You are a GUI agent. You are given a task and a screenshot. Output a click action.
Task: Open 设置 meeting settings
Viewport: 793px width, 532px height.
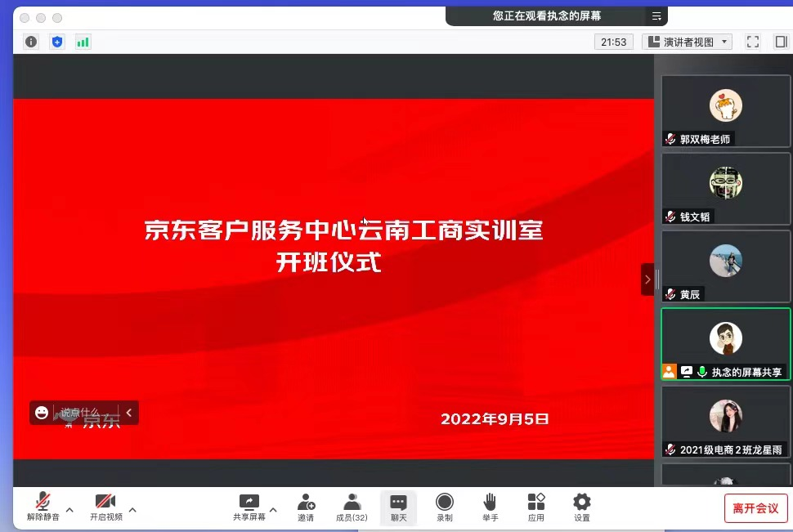click(x=581, y=507)
